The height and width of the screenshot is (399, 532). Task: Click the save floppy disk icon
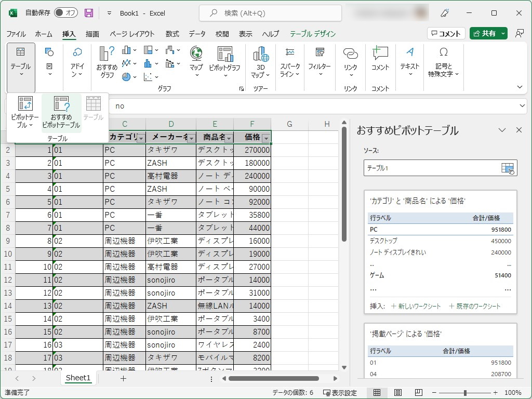pos(89,13)
